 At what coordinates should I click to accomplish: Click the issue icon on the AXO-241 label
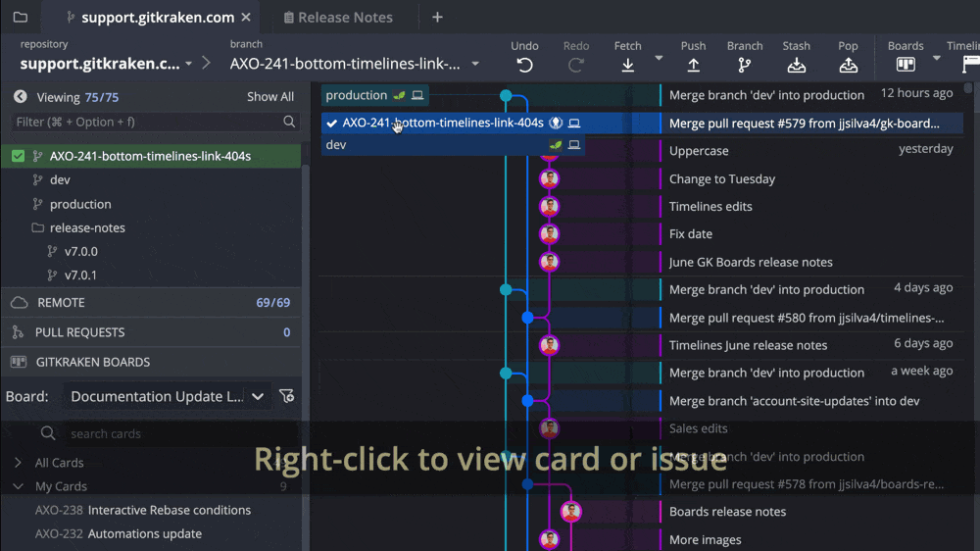point(555,124)
